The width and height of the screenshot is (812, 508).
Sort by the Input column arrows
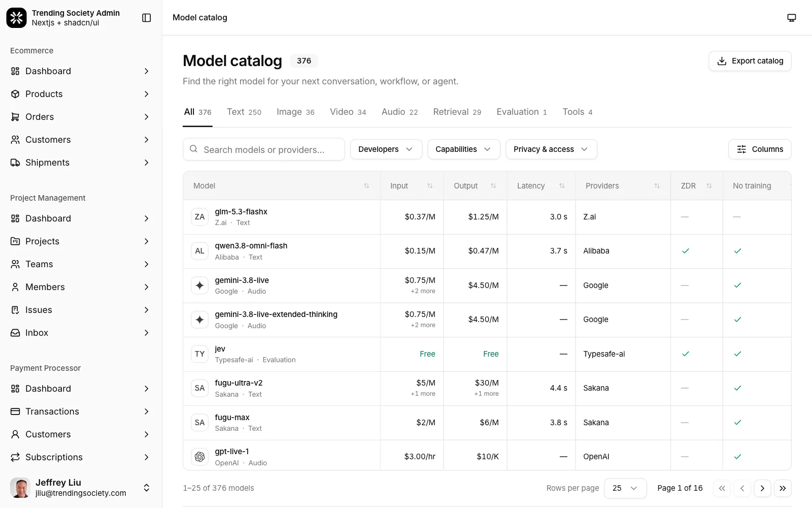[430, 186]
